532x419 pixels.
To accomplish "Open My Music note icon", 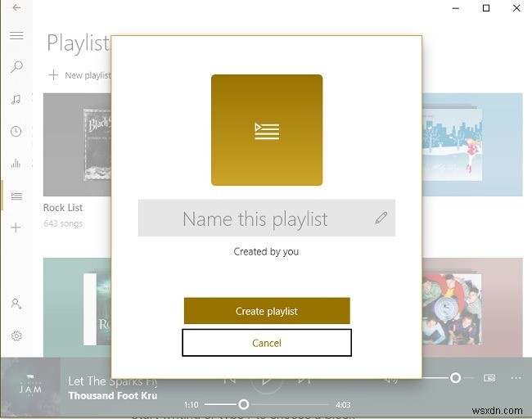I will [16, 99].
